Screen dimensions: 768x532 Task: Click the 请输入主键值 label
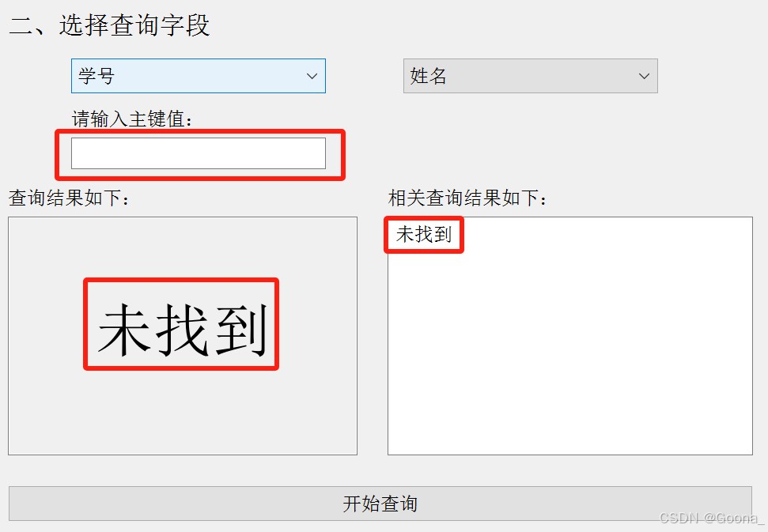[133, 119]
